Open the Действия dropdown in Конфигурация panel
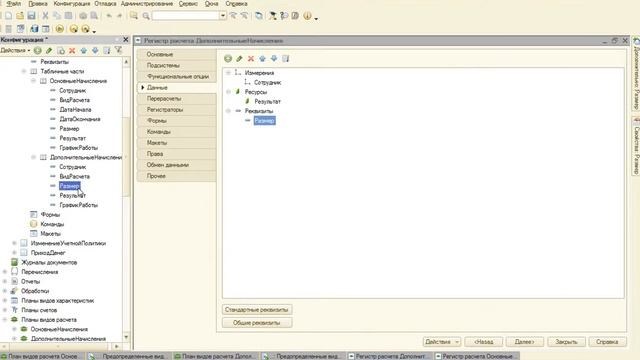 point(15,50)
